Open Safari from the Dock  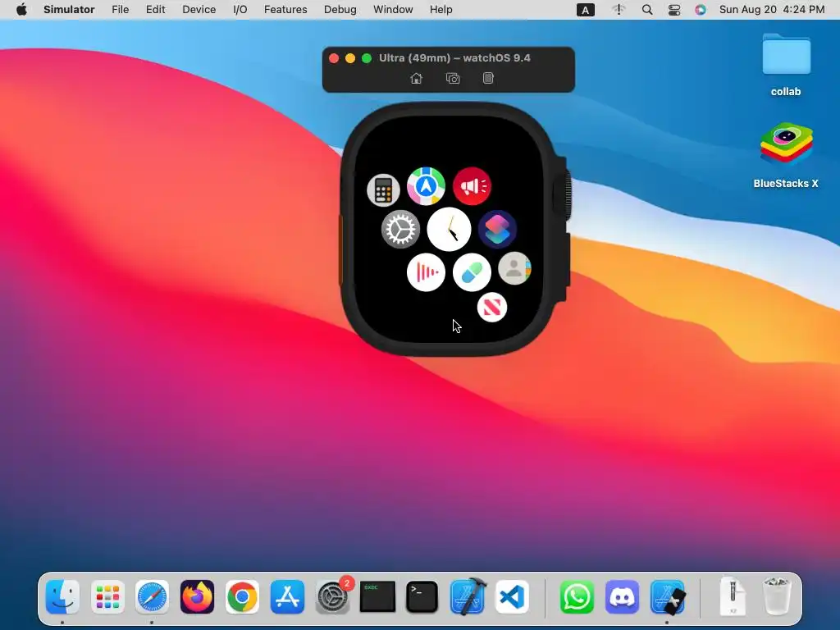point(152,597)
